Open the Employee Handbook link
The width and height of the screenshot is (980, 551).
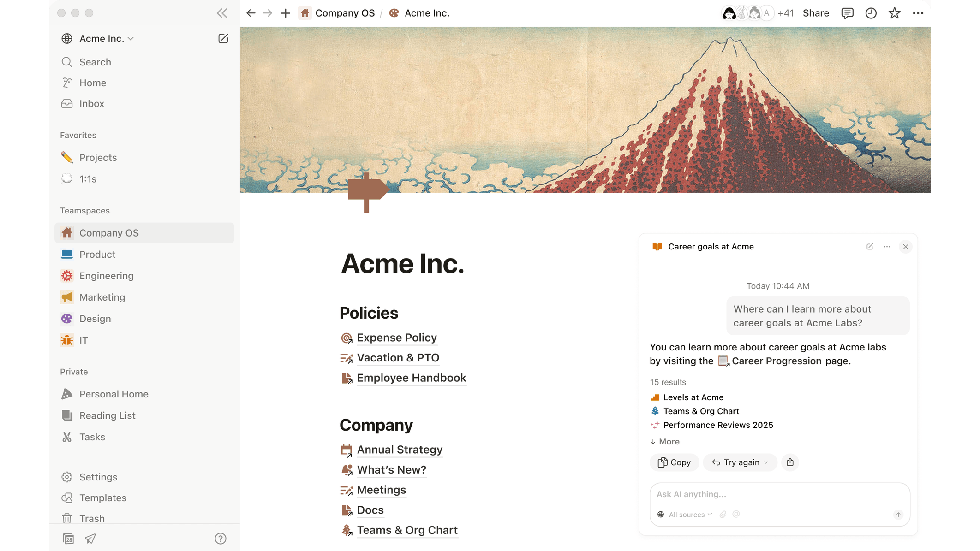coord(411,378)
